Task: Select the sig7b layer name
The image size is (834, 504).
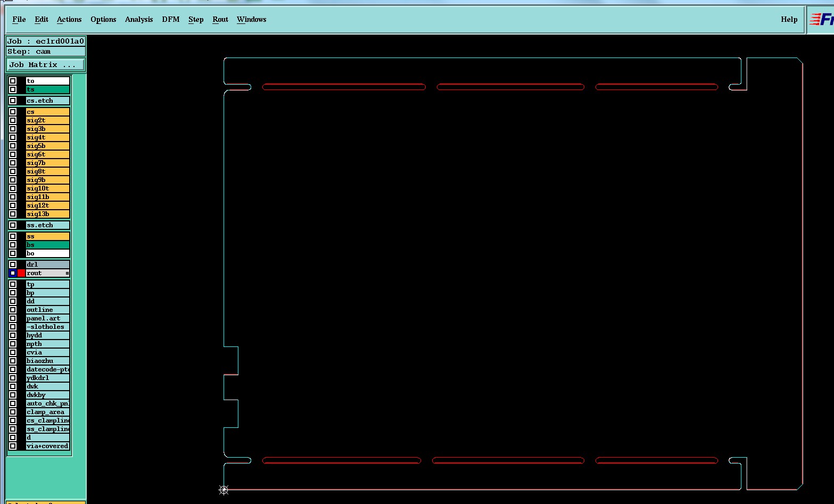Action: (47, 163)
